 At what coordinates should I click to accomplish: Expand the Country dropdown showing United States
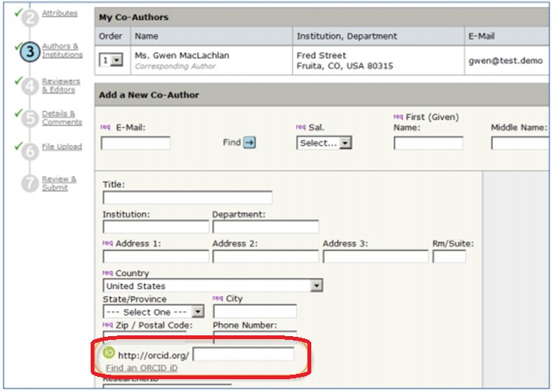317,286
